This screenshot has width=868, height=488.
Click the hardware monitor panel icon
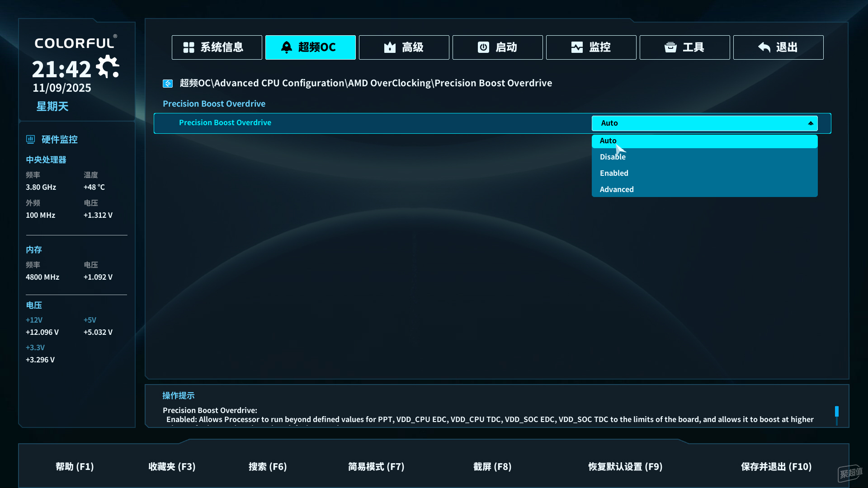click(30, 140)
